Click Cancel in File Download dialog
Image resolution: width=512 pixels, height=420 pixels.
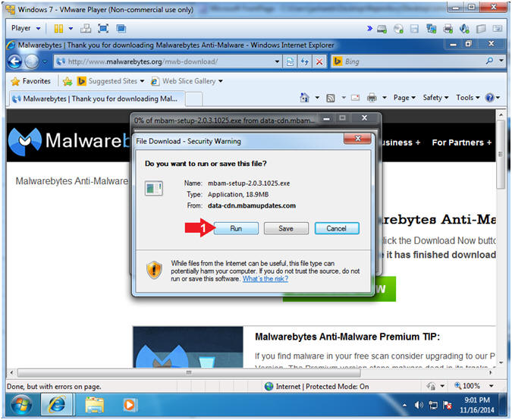point(337,228)
